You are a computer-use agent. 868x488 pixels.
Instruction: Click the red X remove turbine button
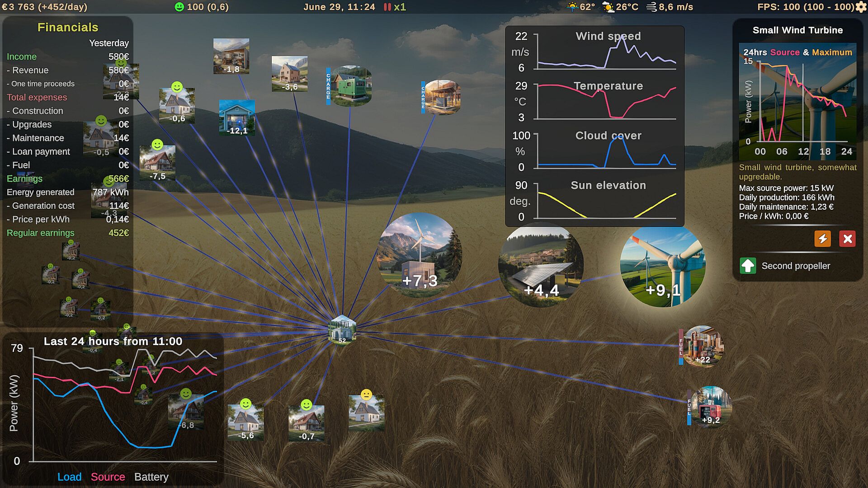coord(847,239)
